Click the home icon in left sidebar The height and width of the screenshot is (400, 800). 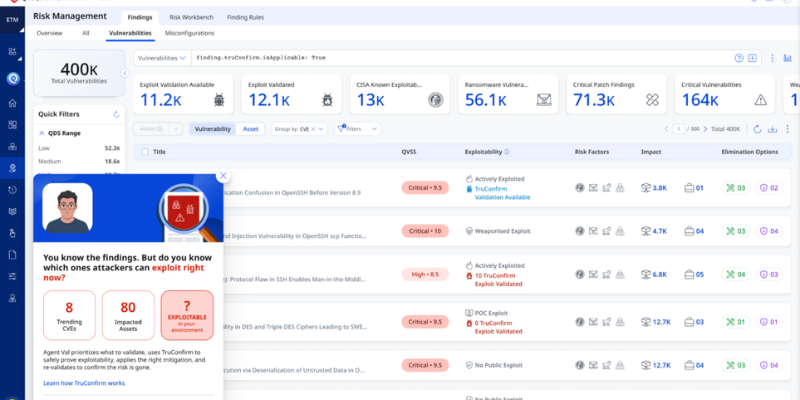tap(12, 102)
